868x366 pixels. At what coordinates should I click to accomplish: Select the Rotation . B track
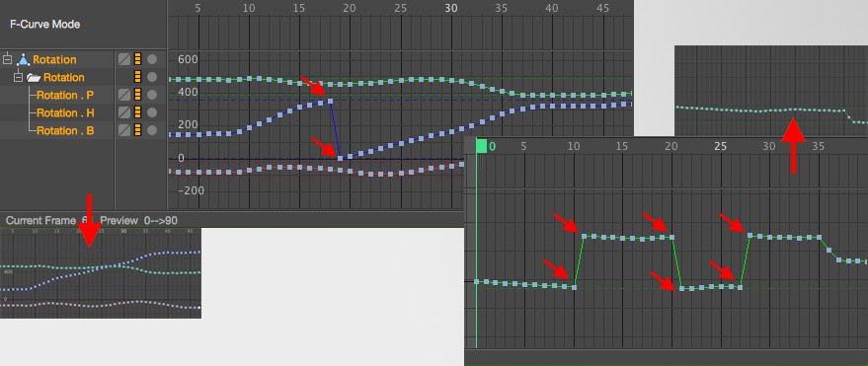65,130
